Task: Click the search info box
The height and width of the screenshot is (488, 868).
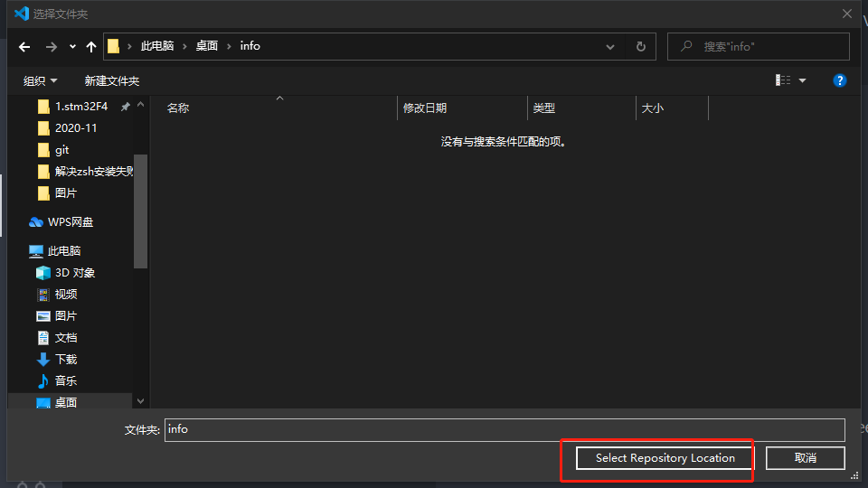Action: tap(759, 46)
